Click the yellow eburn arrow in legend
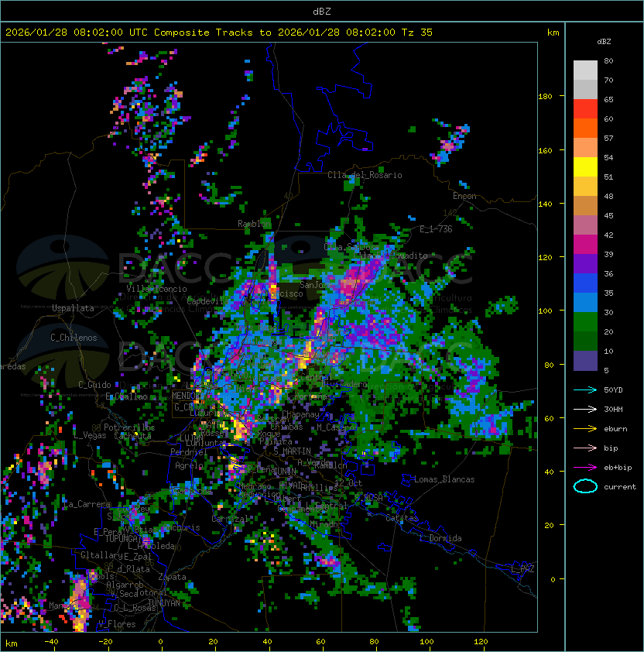The width and height of the screenshot is (644, 652). pyautogui.click(x=585, y=429)
